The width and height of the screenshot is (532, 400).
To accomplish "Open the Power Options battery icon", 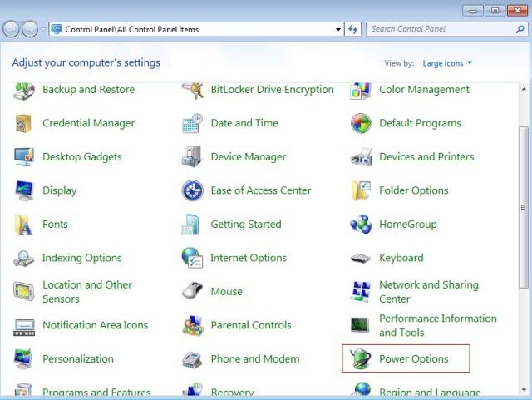I will click(360, 359).
